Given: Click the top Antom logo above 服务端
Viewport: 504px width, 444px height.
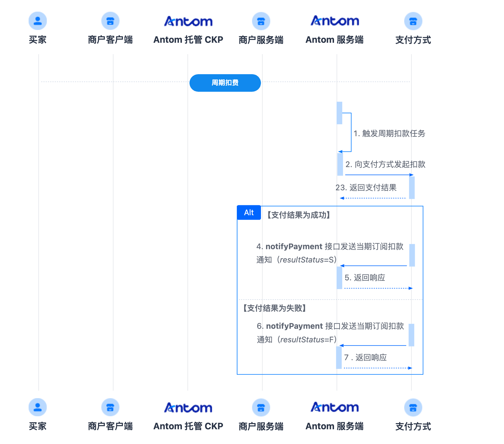Looking at the screenshot, I should [335, 20].
